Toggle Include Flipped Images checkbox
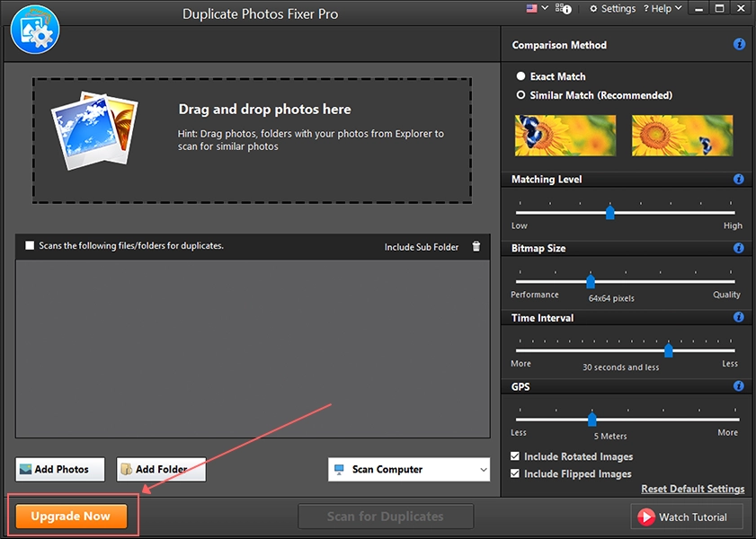 515,473
